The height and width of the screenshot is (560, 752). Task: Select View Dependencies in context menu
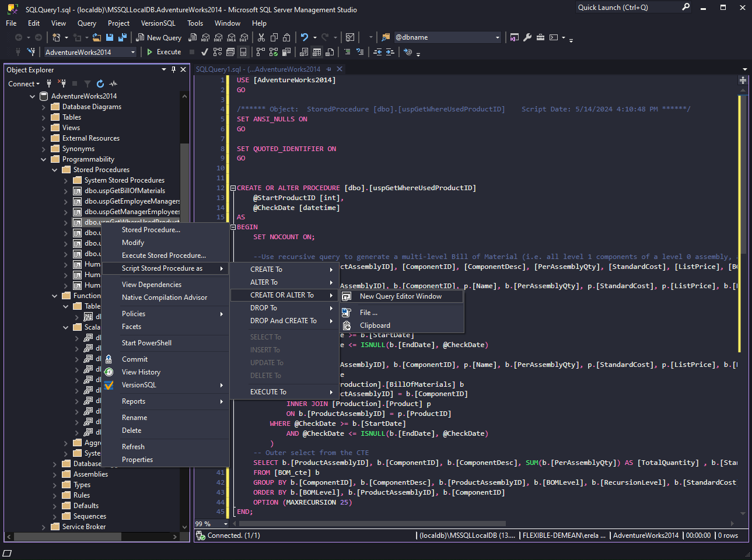click(152, 285)
